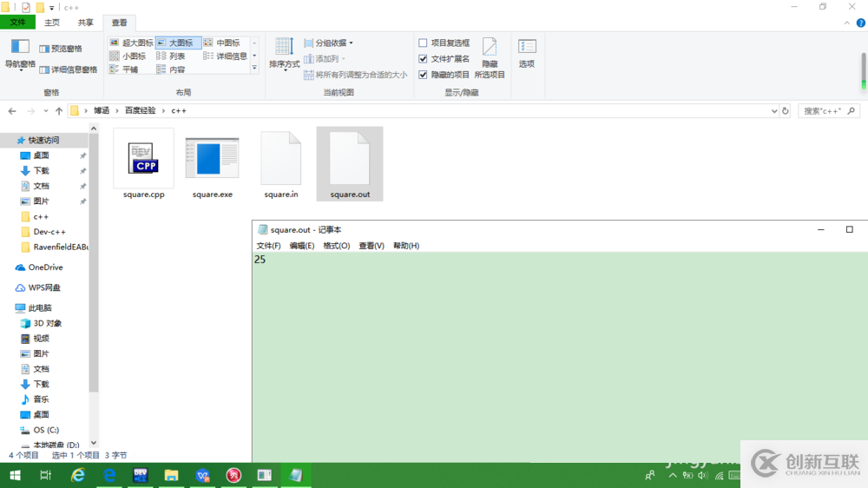Open Quick access in navigation tree
This screenshot has width=868, height=488.
point(43,140)
